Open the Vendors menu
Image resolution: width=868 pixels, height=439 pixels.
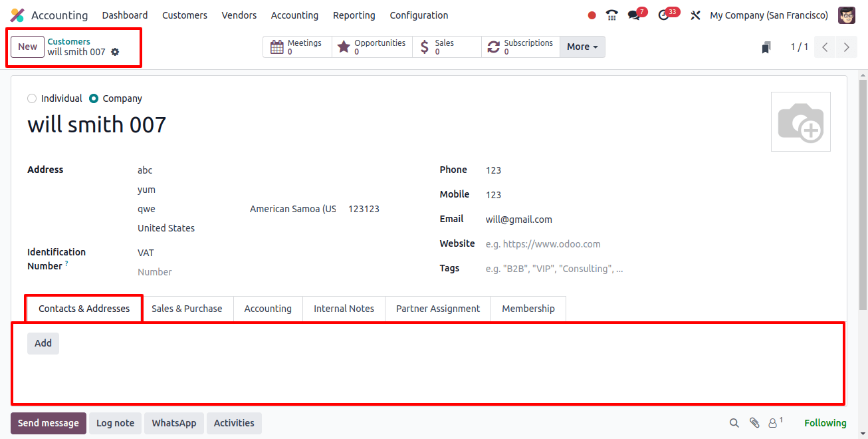tap(239, 15)
